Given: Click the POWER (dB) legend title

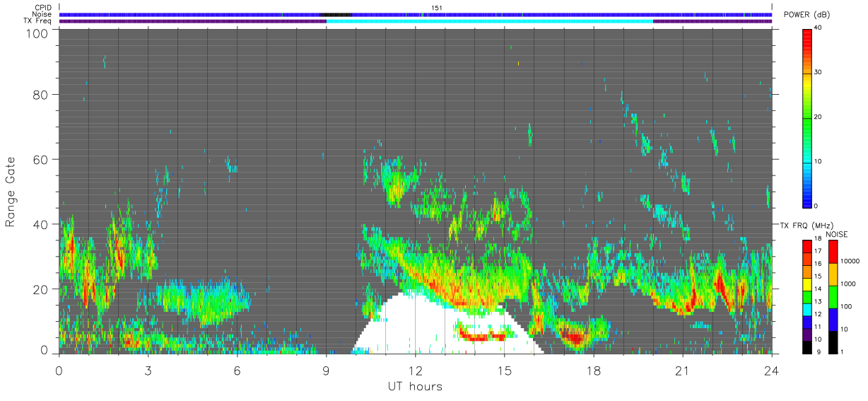Looking at the screenshot, I should (x=807, y=16).
